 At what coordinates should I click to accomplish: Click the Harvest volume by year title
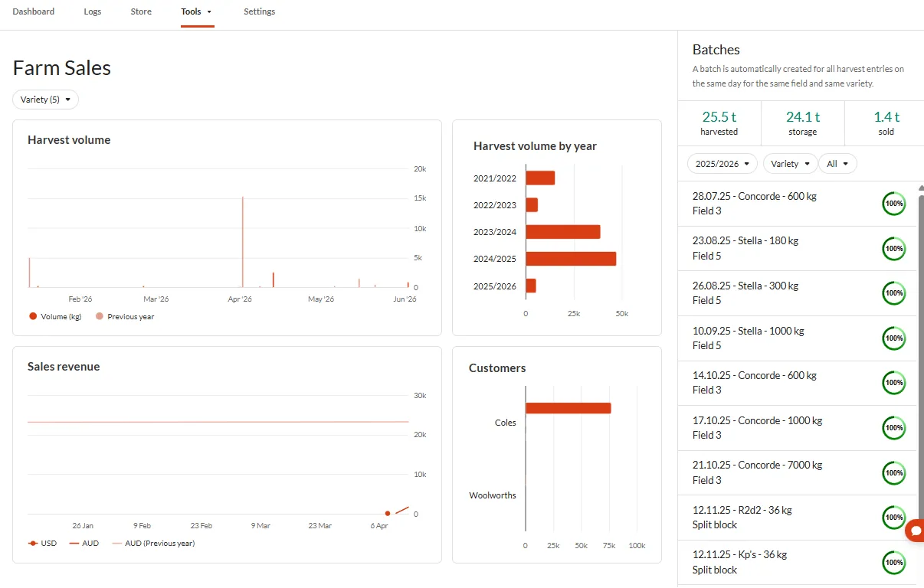coord(535,146)
